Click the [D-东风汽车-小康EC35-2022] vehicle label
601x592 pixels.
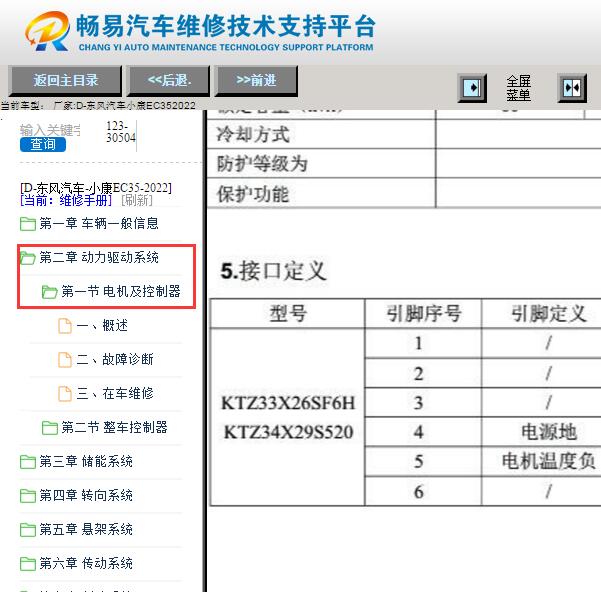[x=96, y=188]
